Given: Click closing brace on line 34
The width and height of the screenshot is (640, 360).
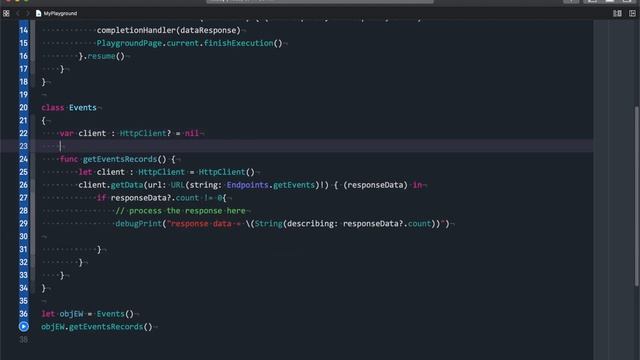Looking at the screenshot, I should pyautogui.click(x=44, y=288).
